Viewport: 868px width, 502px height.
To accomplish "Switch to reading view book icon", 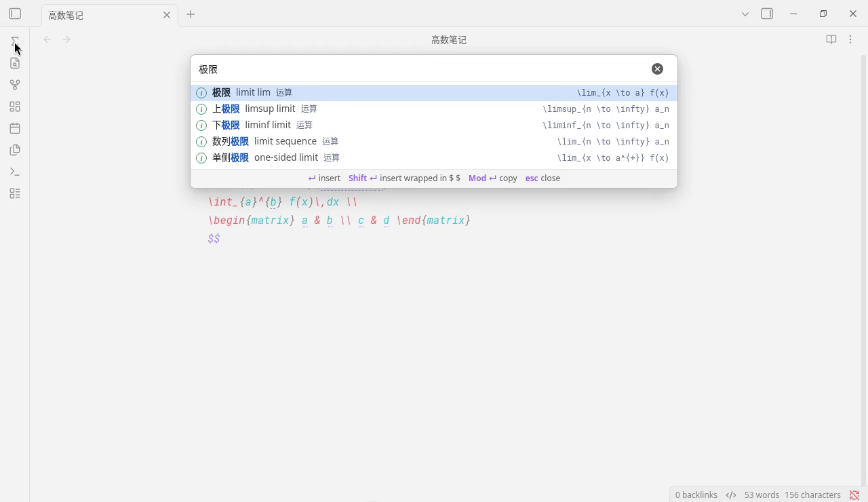I will [831, 39].
